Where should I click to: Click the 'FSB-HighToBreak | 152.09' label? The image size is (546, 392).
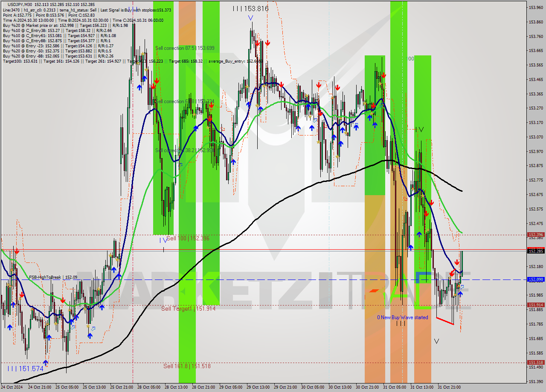click(53, 277)
